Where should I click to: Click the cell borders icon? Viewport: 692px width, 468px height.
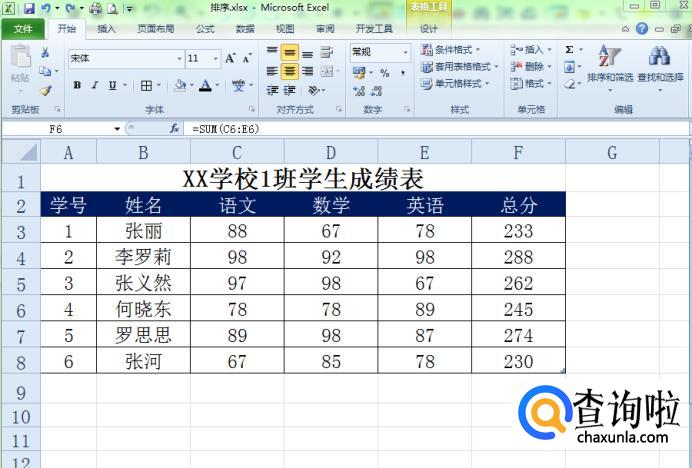coord(146,85)
